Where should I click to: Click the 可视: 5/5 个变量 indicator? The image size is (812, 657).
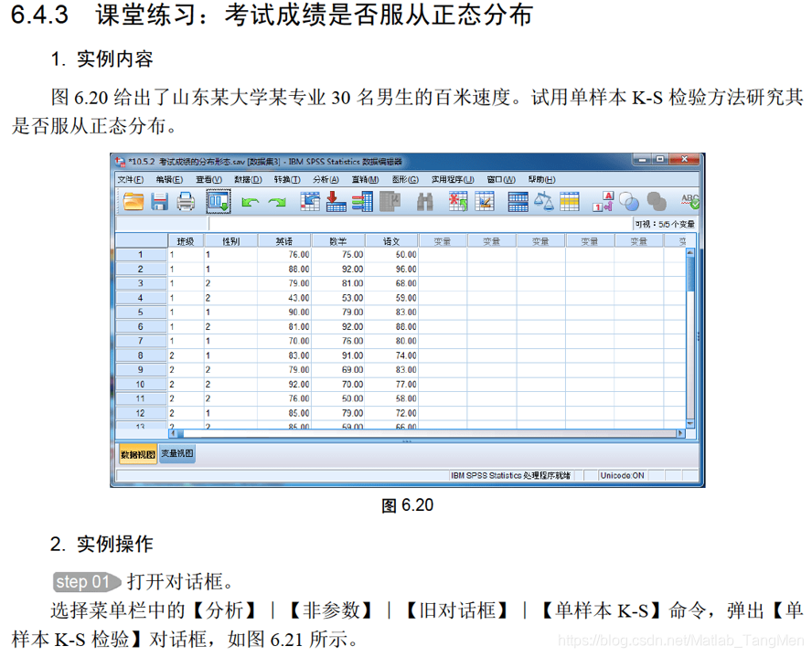point(665,224)
